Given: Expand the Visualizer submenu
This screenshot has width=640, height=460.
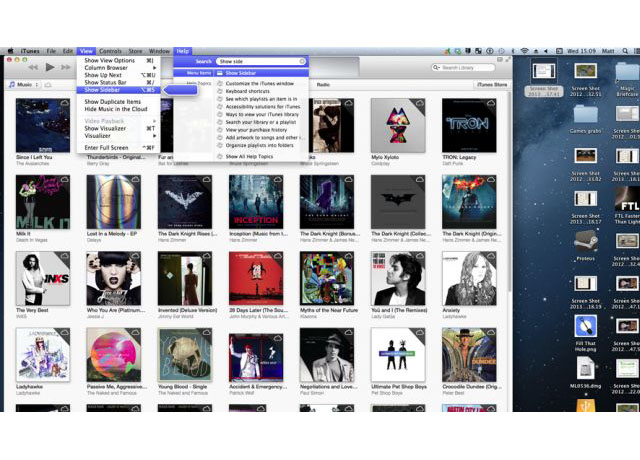Looking at the screenshot, I should pyautogui.click(x=118, y=136).
